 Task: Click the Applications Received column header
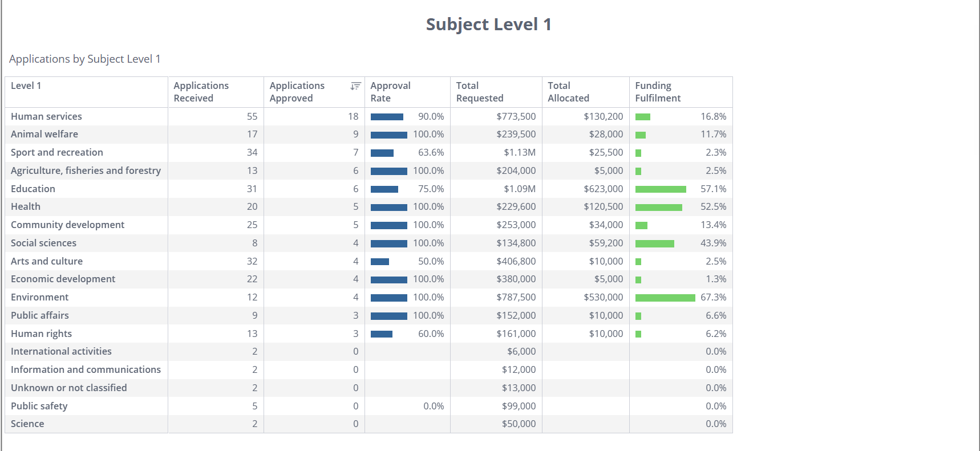click(x=201, y=92)
